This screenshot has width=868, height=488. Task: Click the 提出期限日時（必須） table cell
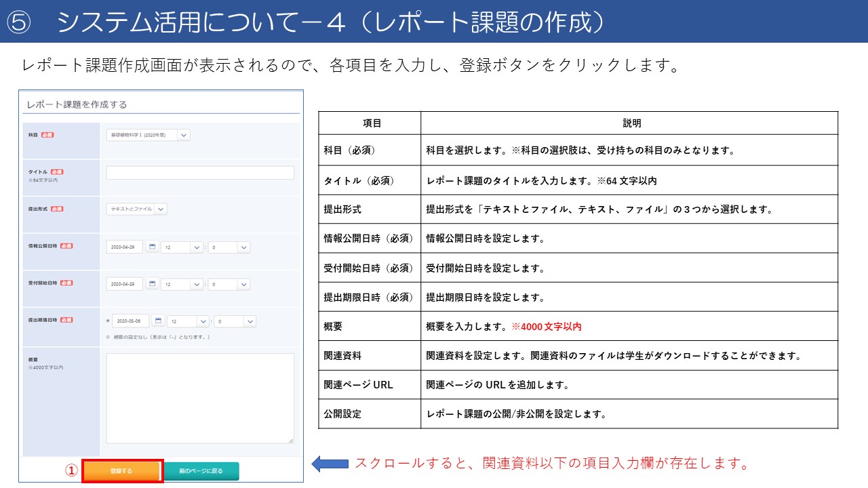click(370, 297)
